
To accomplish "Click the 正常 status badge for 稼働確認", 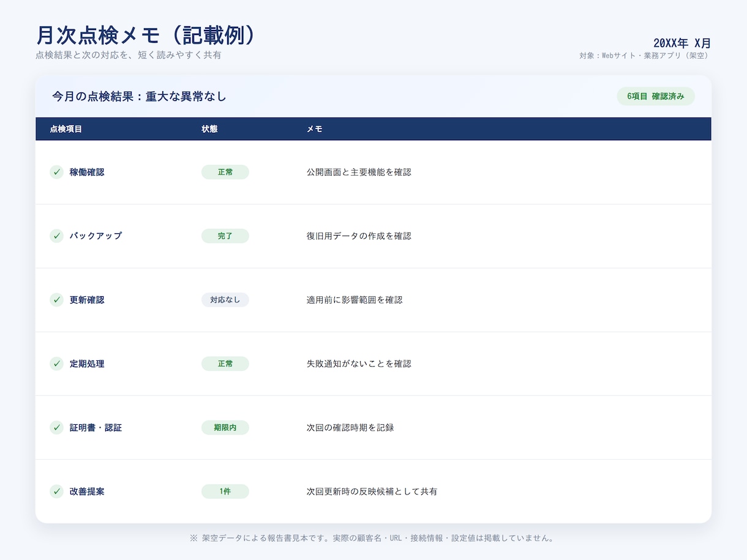I will tap(225, 172).
